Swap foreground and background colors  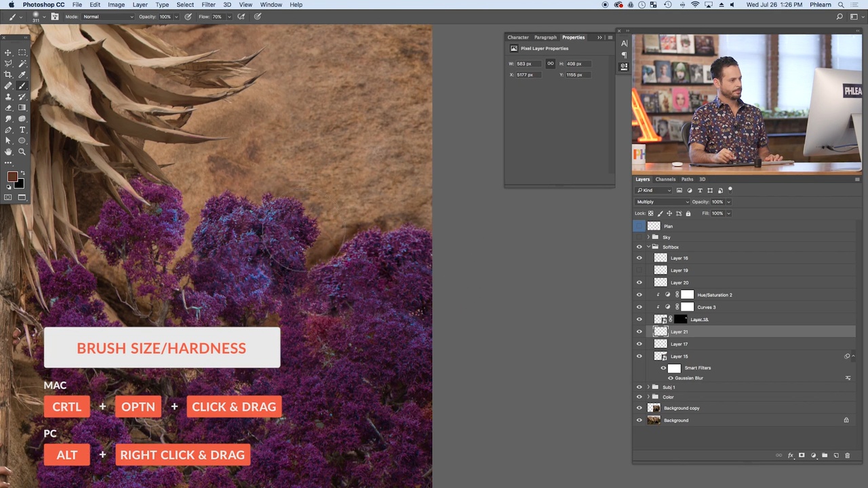click(22, 174)
